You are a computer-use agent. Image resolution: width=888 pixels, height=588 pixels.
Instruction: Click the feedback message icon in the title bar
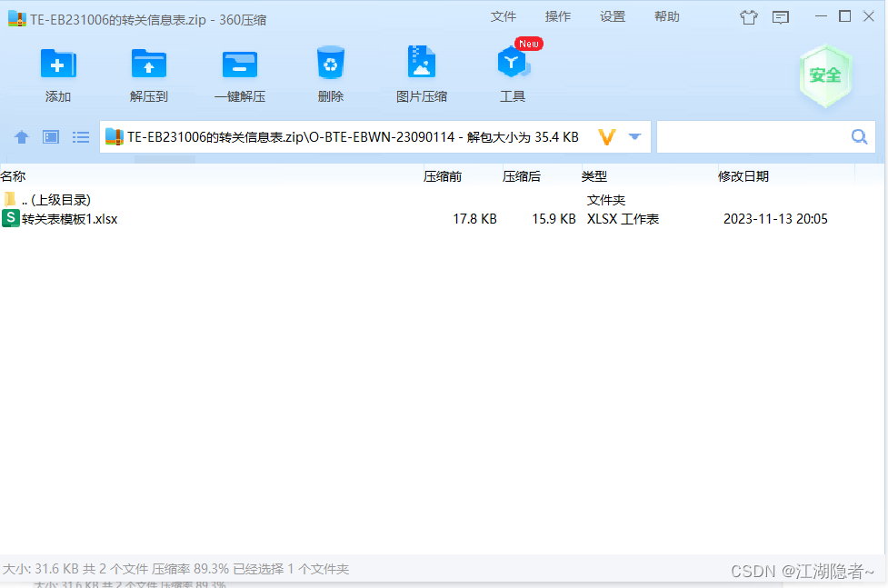pos(781,17)
